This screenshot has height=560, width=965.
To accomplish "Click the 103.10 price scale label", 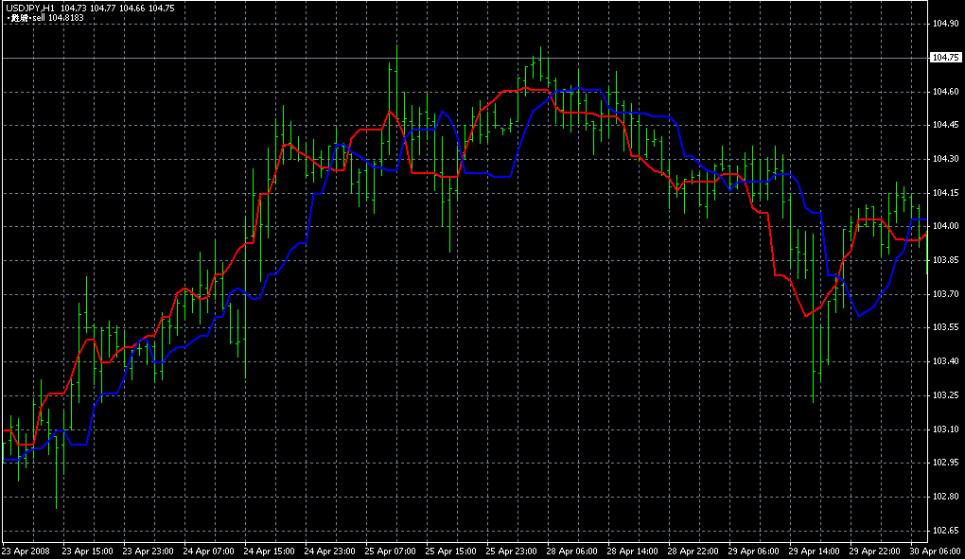I will [945, 429].
